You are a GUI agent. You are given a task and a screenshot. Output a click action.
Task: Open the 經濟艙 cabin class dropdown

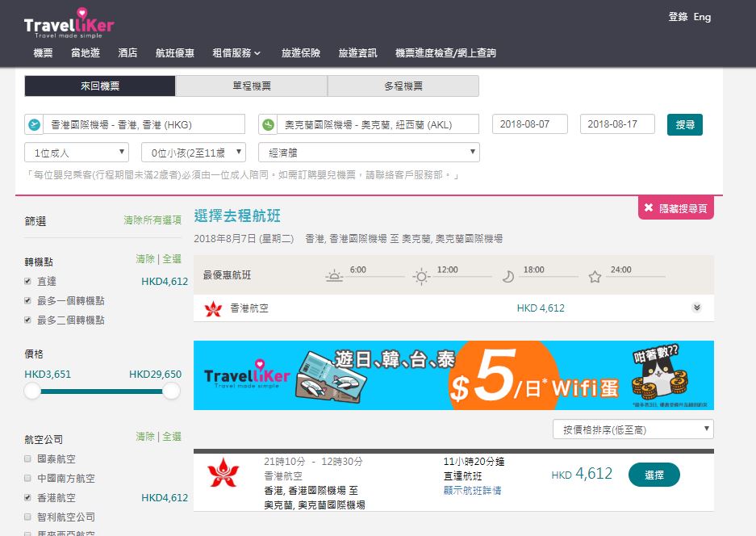[x=369, y=153]
